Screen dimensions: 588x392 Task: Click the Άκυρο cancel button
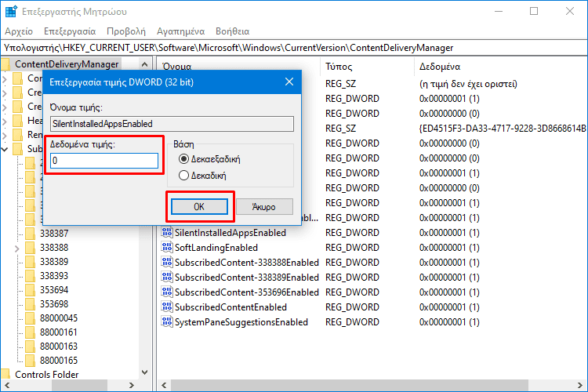coord(264,207)
